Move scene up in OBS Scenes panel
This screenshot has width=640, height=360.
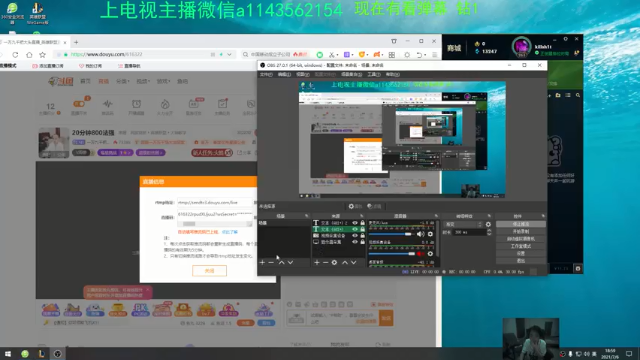281,262
